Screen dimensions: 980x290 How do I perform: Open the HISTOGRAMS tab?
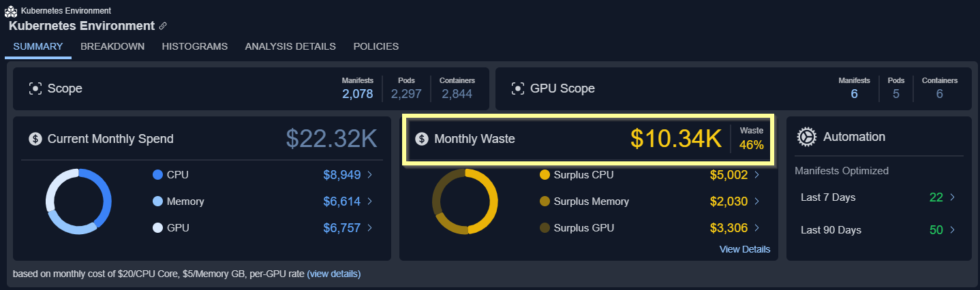tap(195, 46)
